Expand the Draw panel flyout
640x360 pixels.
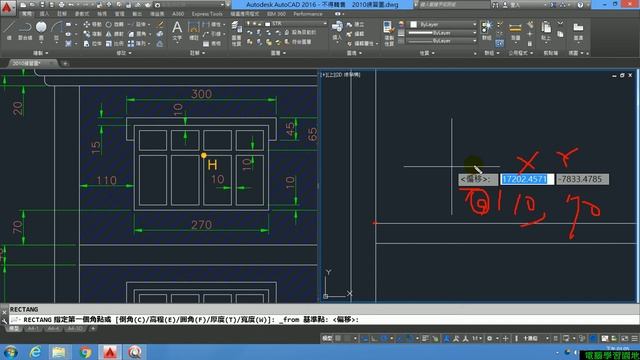click(40, 53)
